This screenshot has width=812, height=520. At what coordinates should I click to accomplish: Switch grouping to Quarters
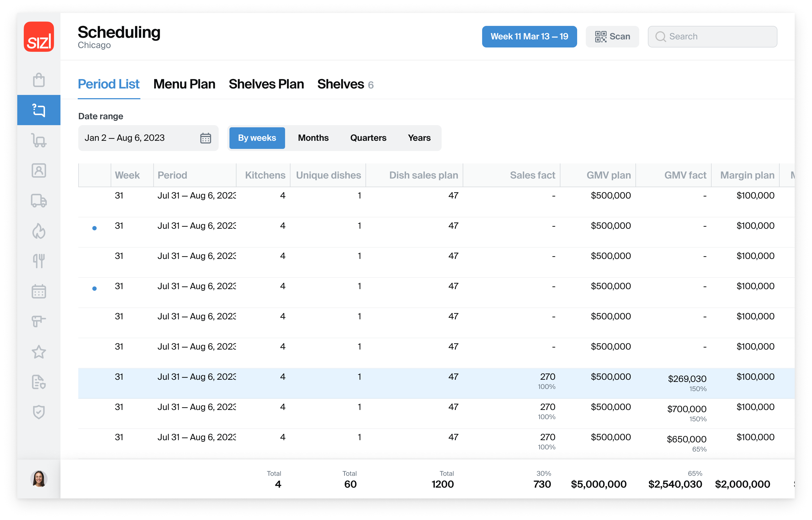pyautogui.click(x=368, y=138)
